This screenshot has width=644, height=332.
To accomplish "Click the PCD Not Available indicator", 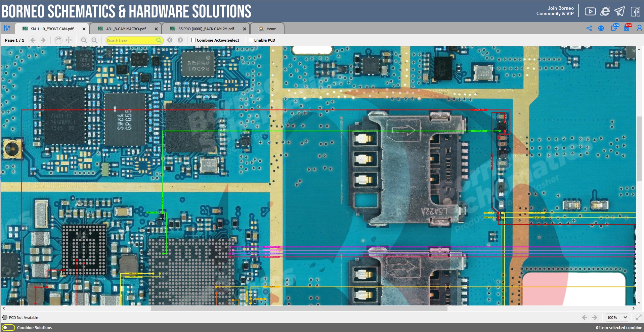I will click(20, 318).
